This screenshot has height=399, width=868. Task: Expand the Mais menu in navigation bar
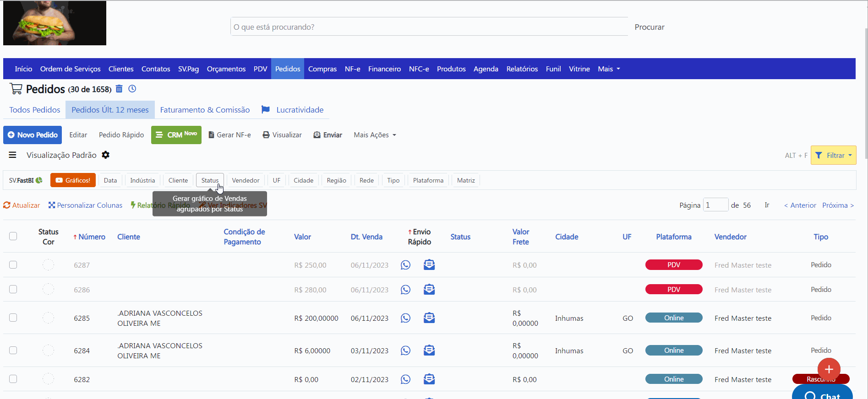pyautogui.click(x=609, y=69)
